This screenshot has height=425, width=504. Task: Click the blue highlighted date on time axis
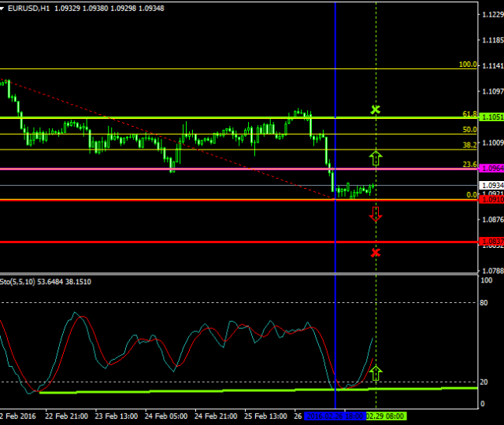[334, 416]
